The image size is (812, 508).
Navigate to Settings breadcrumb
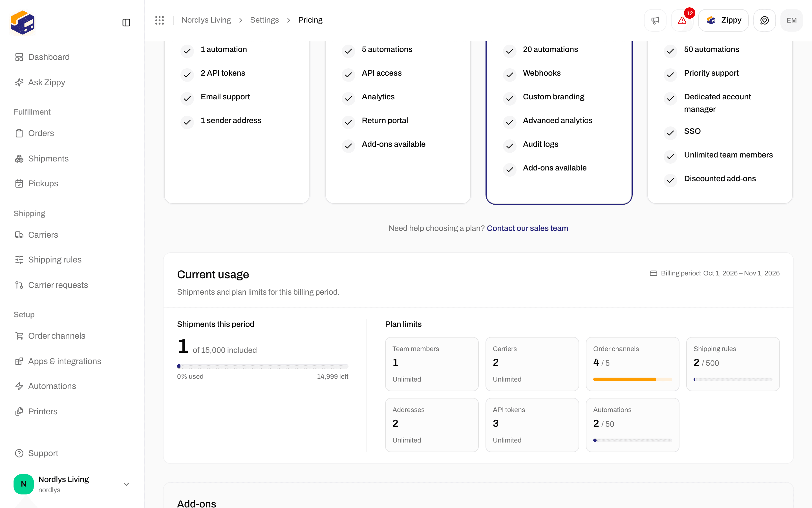(264, 20)
